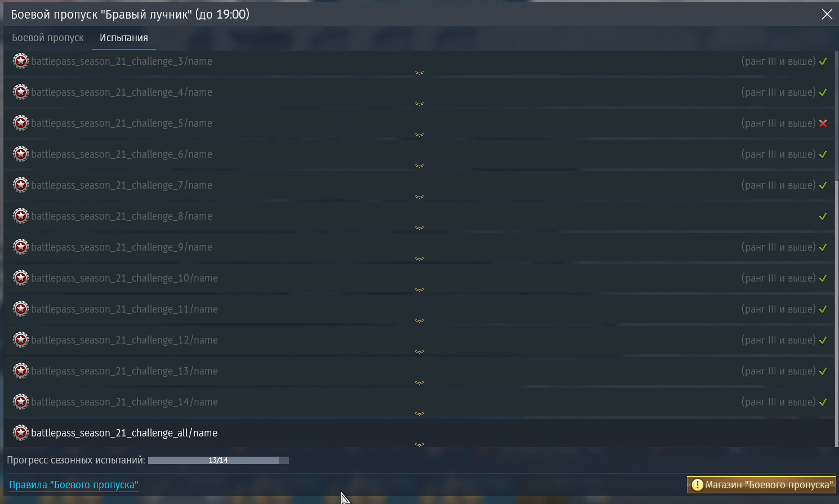
Task: Switch to the Боевой пропуск tab
Action: [48, 38]
